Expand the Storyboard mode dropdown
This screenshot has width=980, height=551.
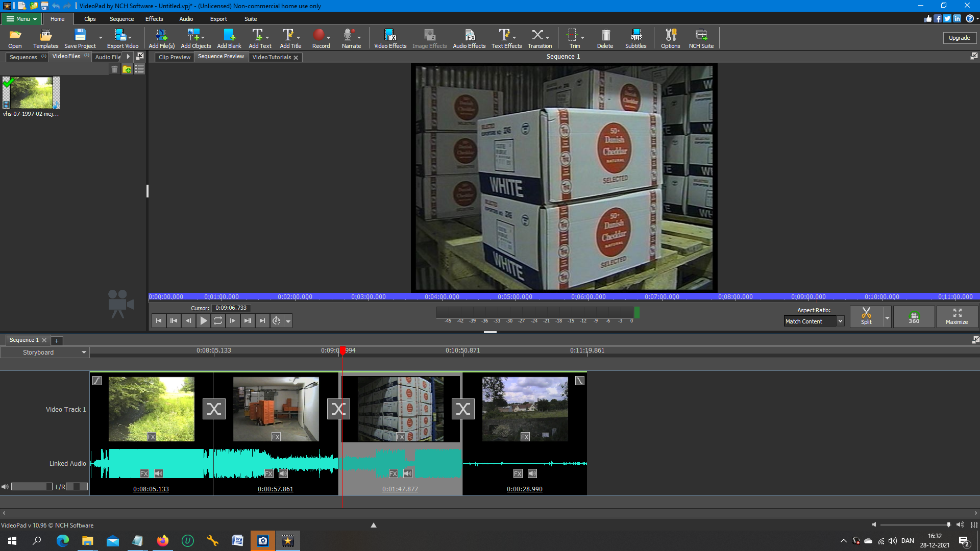point(84,353)
